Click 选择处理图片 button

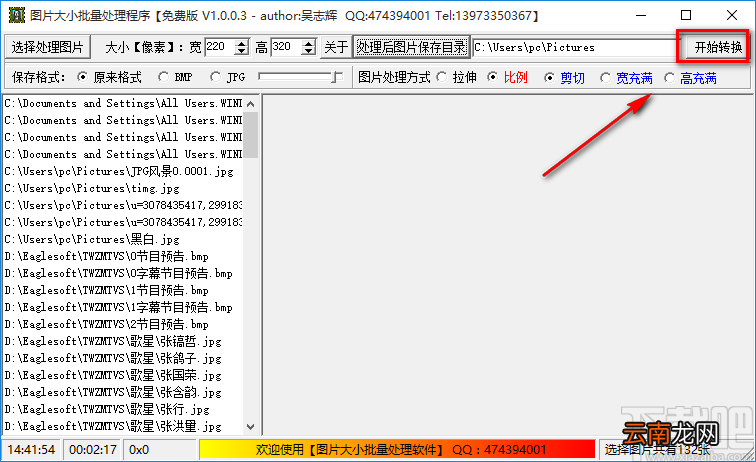tap(47, 47)
